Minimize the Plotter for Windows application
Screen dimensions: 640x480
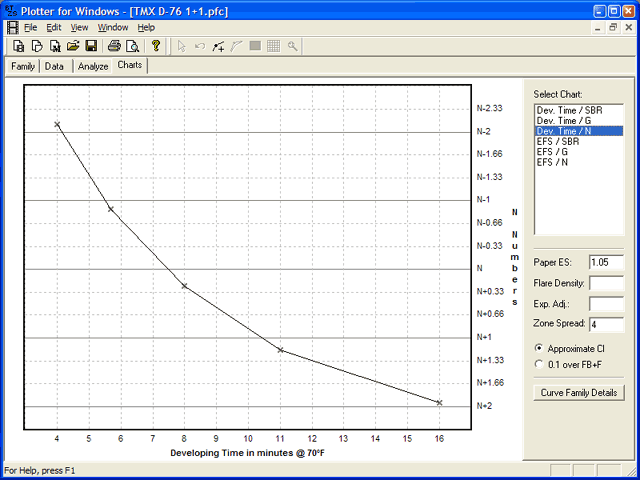point(599,11)
